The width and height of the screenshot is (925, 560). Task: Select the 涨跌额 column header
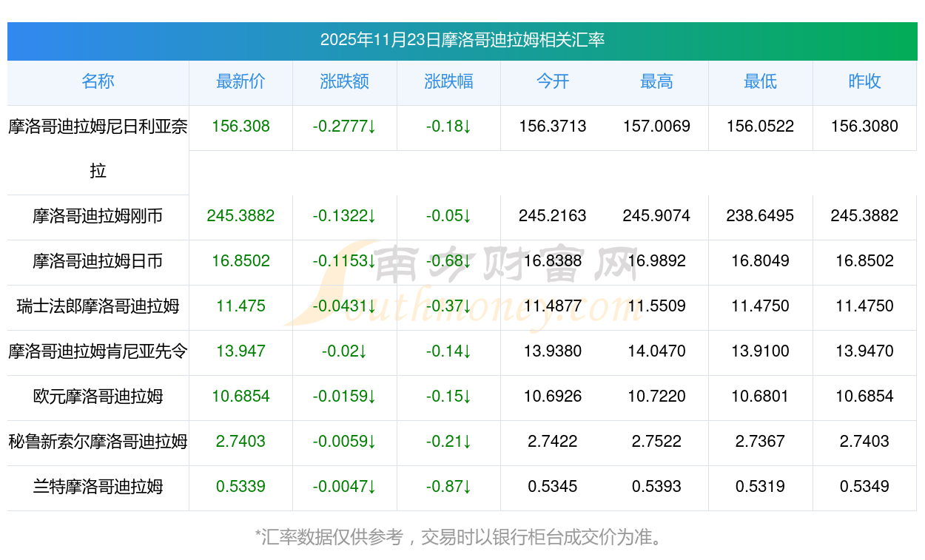click(x=344, y=81)
